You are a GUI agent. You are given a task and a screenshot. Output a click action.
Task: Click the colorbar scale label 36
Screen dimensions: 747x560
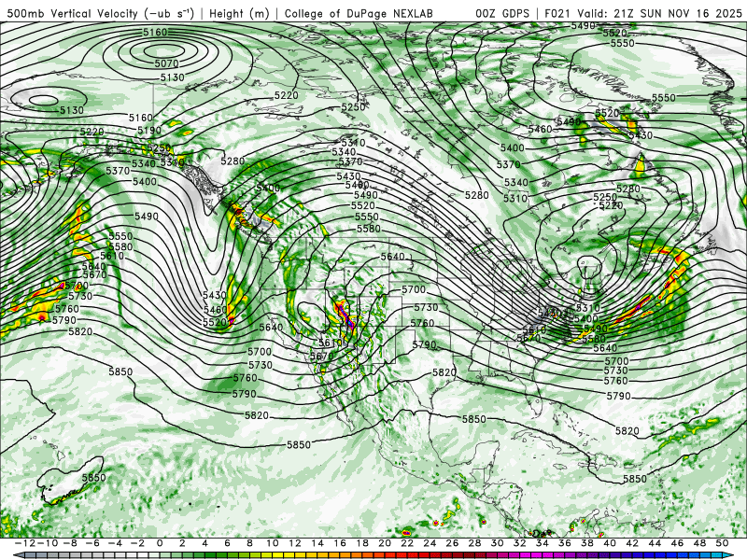coord(565,543)
